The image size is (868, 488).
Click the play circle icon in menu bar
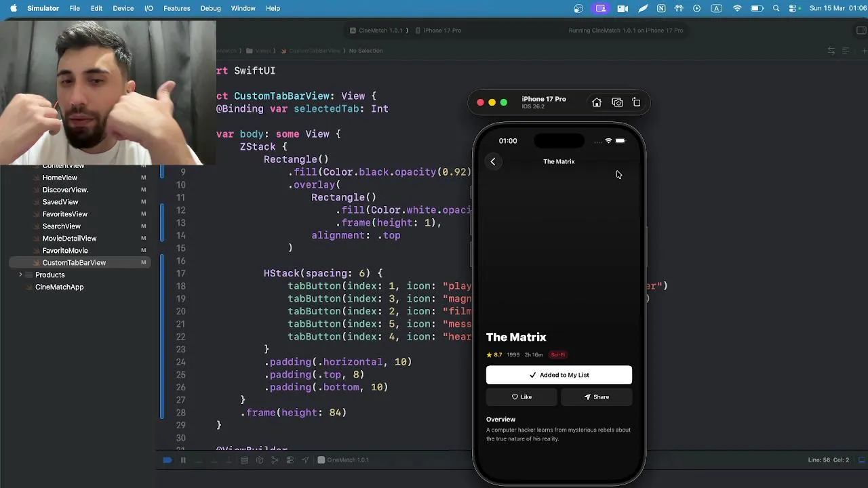(x=696, y=8)
